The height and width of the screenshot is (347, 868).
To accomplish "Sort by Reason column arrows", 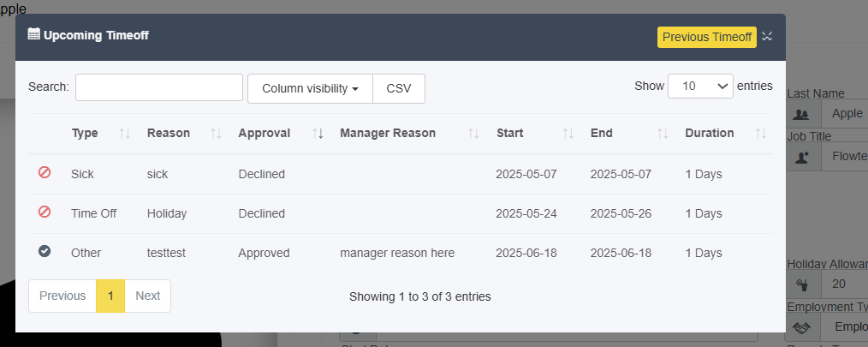I will [216, 134].
